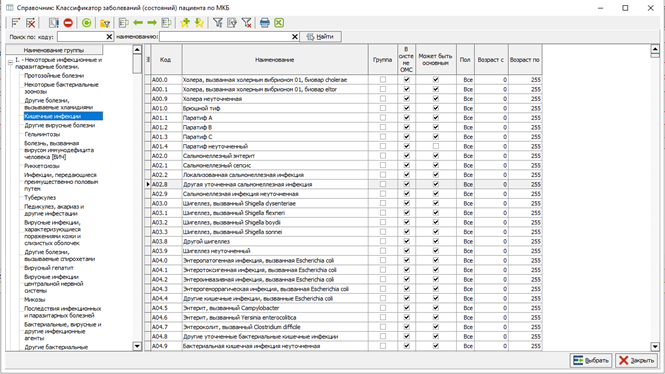Image resolution: width=665 pixels, height=374 pixels.
Task: Toggle 'Может быть основным' for row A04.9
Action: point(436,346)
